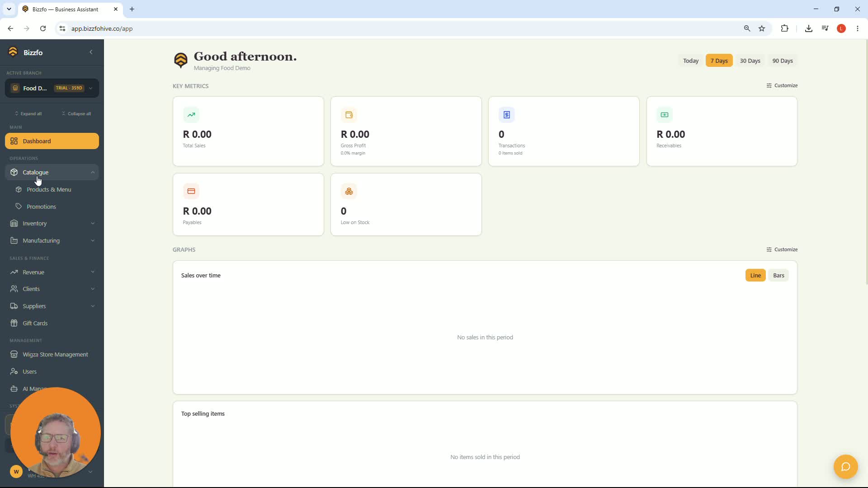
Task: Customize the Key Metrics section
Action: pyautogui.click(x=782, y=85)
